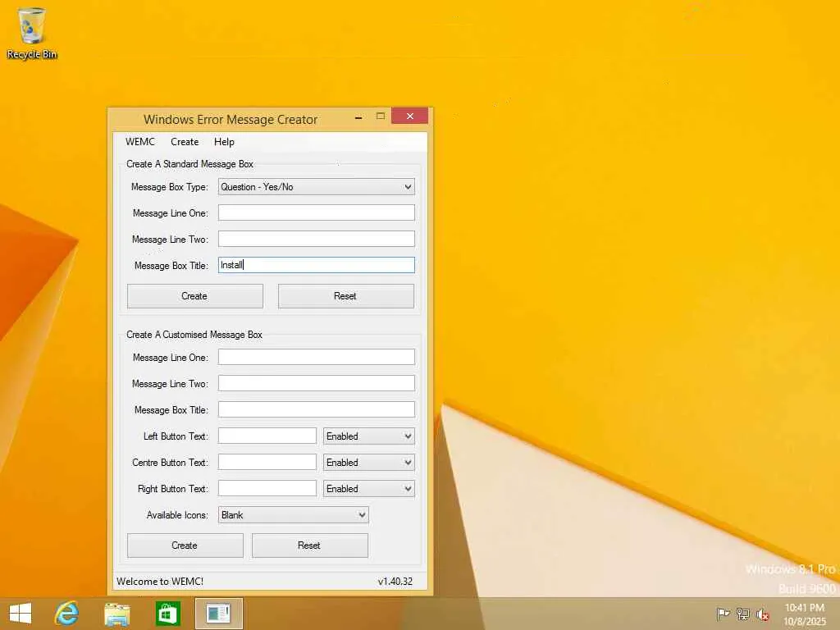840x630 pixels.
Task: Expand the Available Icons dropdown
Action: (x=294, y=515)
